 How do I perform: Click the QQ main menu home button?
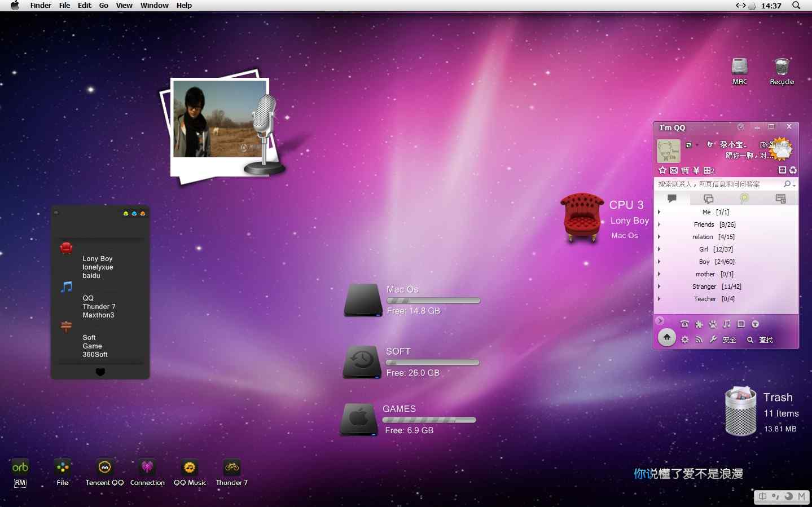click(667, 337)
